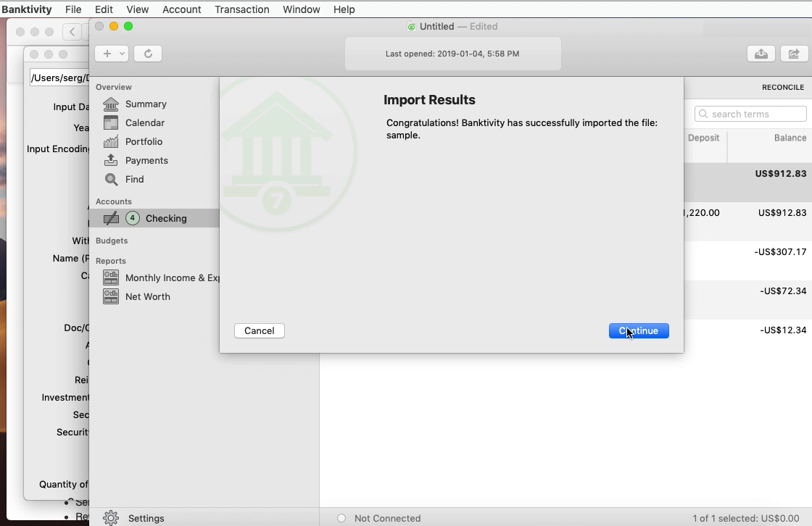Open Monthly Income & Expense report

pyautogui.click(x=173, y=278)
